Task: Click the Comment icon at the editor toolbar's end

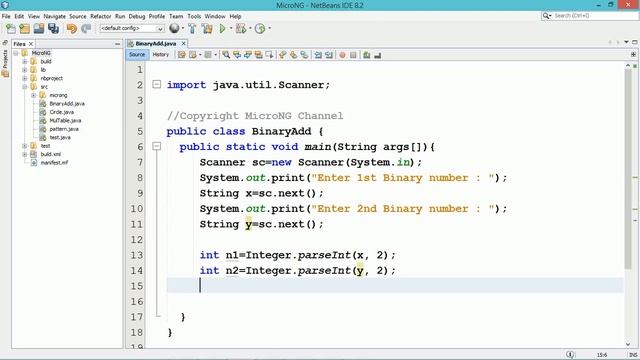Action: coord(378,55)
